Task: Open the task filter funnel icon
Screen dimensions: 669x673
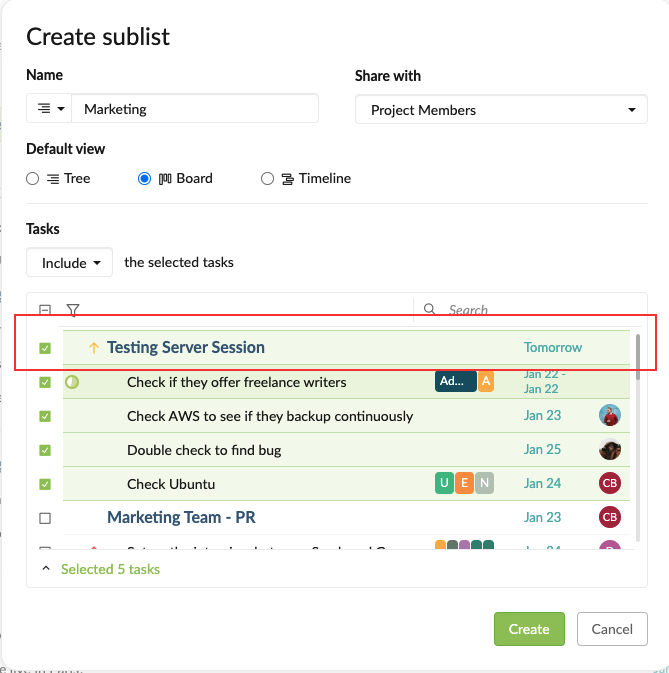Action: pyautogui.click(x=73, y=309)
